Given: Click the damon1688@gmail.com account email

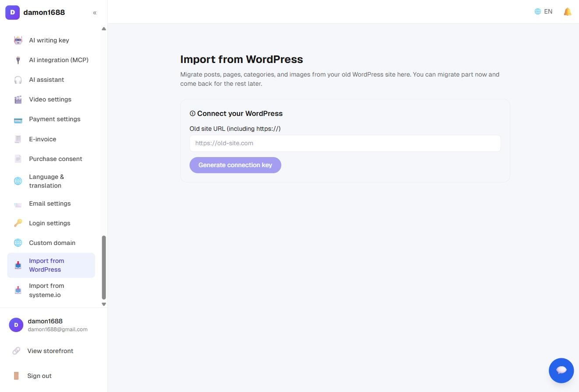Looking at the screenshot, I should pyautogui.click(x=57, y=329).
